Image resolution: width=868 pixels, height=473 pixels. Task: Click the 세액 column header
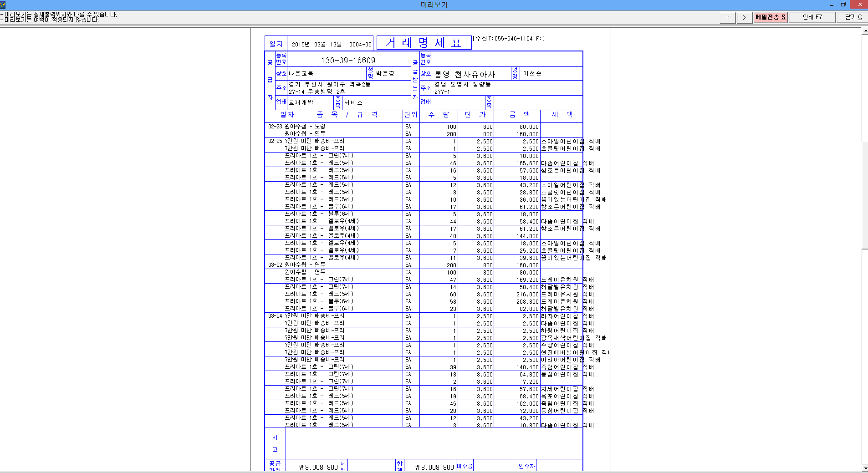pyautogui.click(x=562, y=115)
